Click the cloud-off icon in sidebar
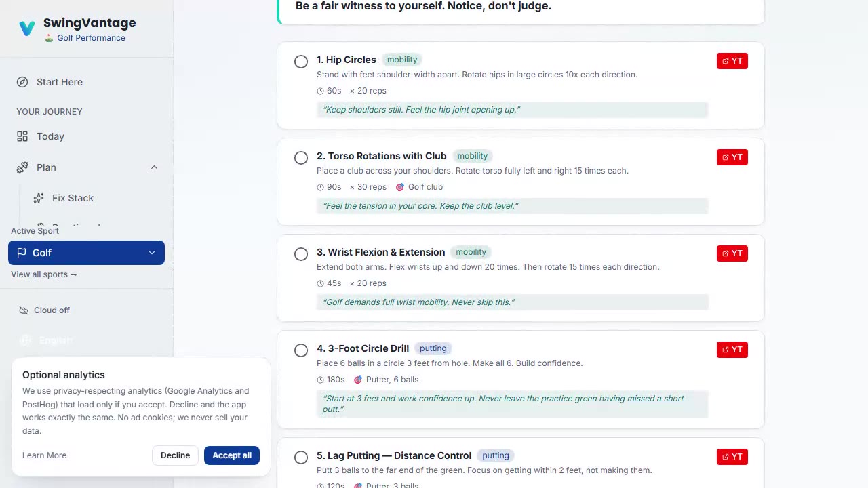Screen dimensions: 868x488 pos(22,310)
